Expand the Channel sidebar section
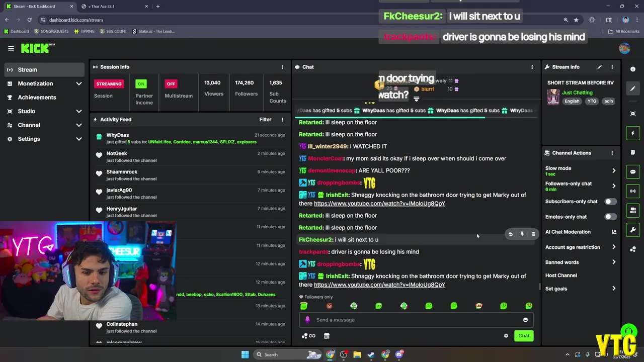This screenshot has height=362, width=644. [79, 125]
